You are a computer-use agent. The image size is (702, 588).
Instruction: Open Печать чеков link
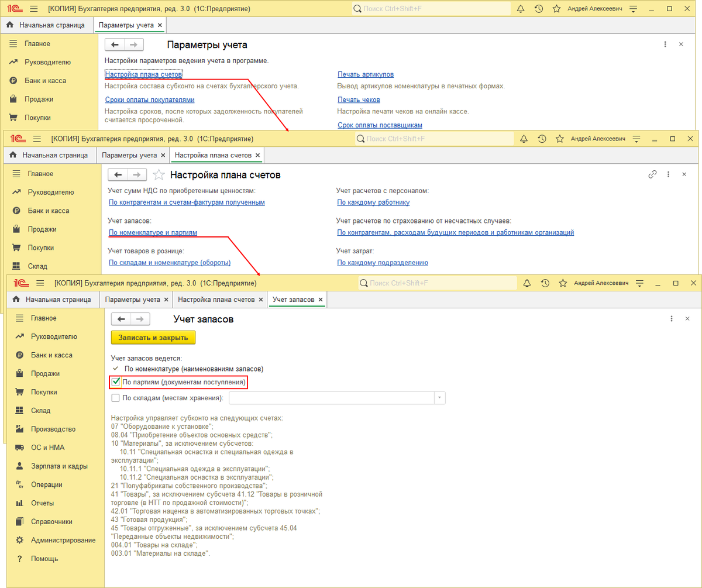(x=359, y=99)
